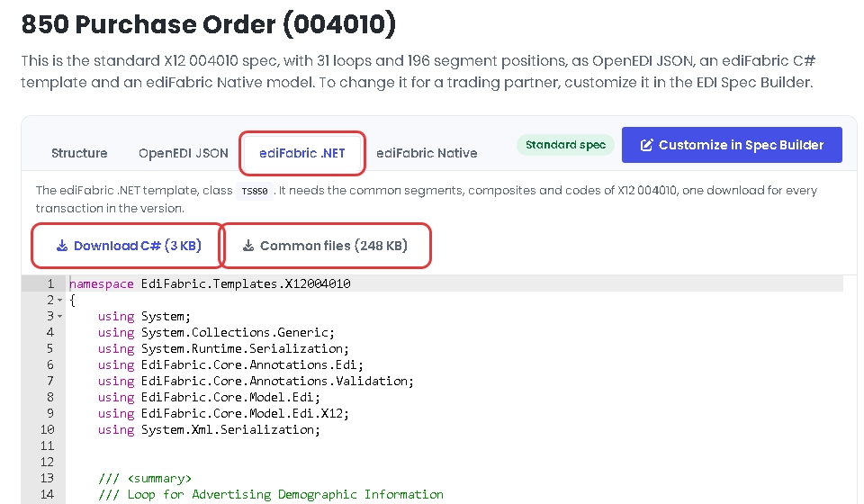
Task: Click line number 1 in gutter
Action: click(x=50, y=283)
